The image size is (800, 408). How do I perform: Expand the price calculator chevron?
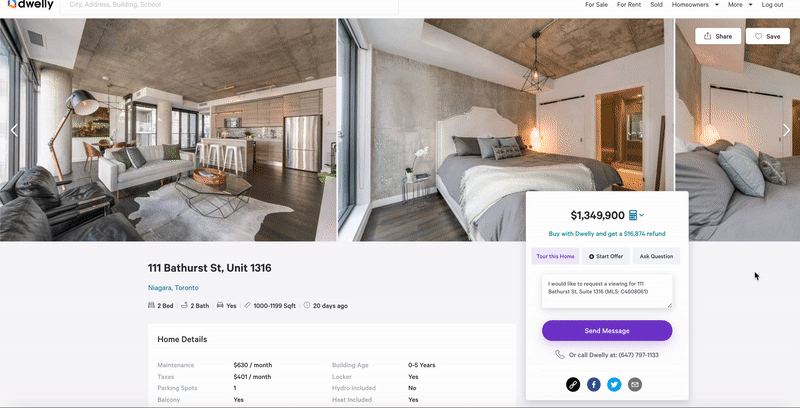642,215
